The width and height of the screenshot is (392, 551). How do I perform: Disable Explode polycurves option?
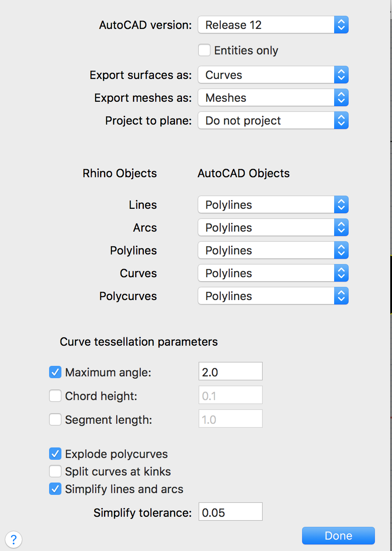pos(55,454)
